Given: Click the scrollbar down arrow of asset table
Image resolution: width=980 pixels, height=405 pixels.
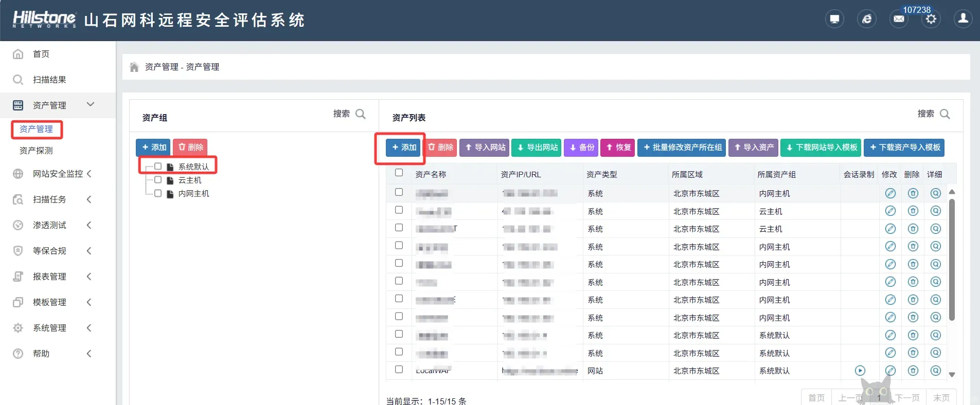Looking at the screenshot, I should click(x=952, y=375).
